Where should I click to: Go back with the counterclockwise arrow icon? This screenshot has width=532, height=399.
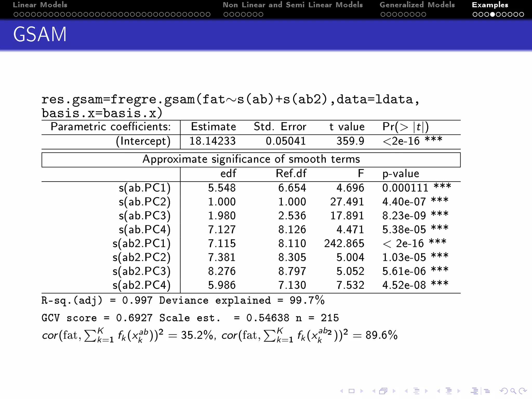coord(504,391)
